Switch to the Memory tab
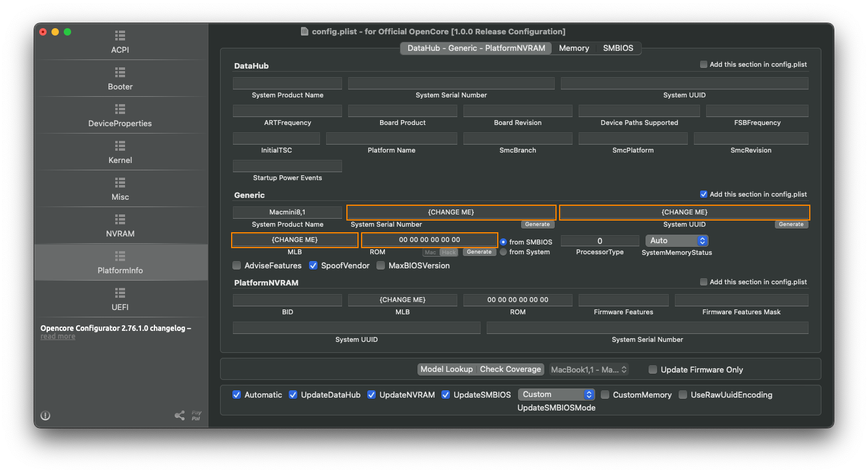The image size is (868, 473). [574, 48]
